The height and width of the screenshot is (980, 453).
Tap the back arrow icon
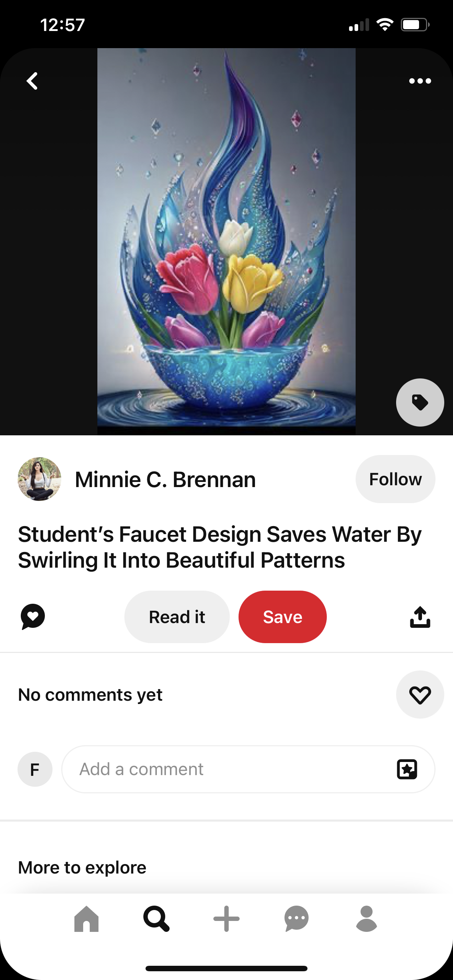pos(32,81)
